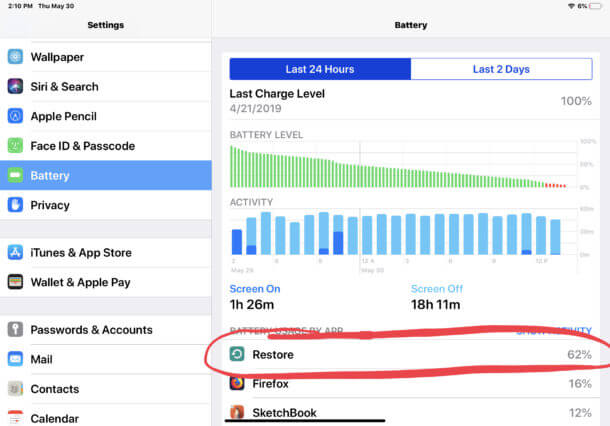Image resolution: width=610 pixels, height=426 pixels.
Task: Open Passwords & Accounts settings
Action: pyautogui.click(x=106, y=330)
